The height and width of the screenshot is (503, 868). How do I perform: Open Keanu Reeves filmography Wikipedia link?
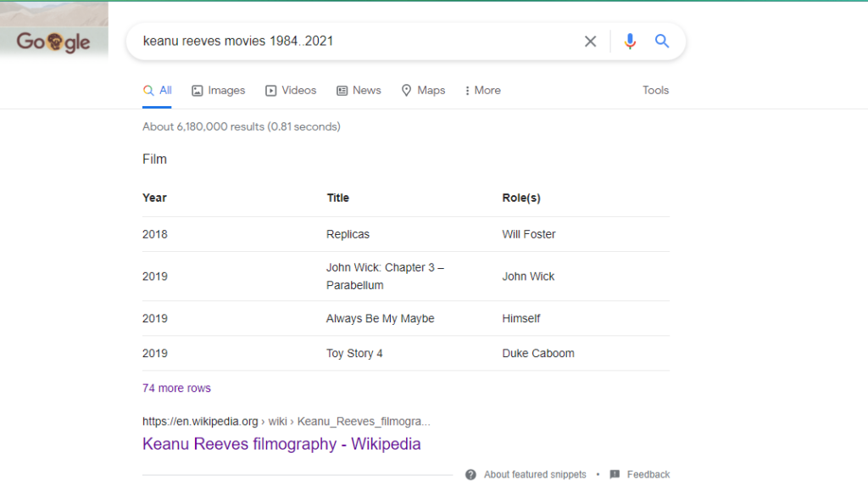pyautogui.click(x=281, y=444)
